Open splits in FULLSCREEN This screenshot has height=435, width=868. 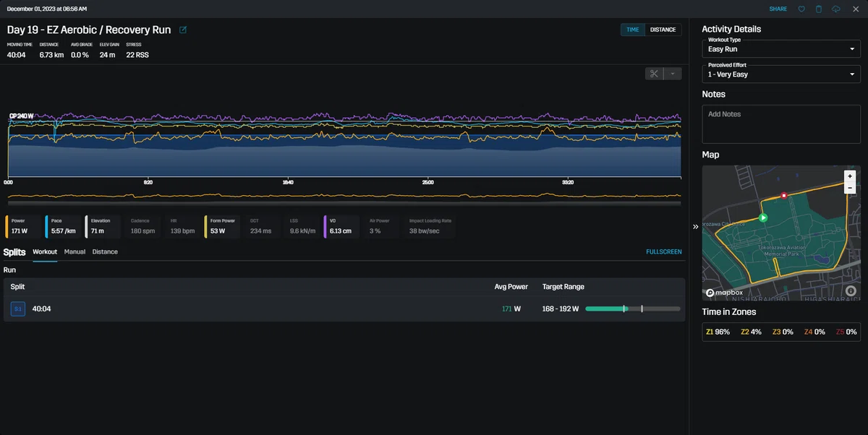coord(663,251)
